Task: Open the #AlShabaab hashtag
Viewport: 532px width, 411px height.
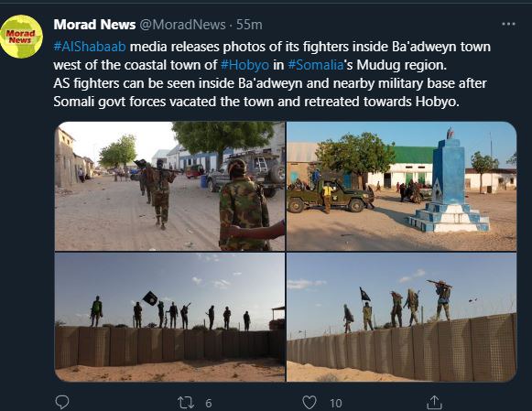Action: (x=90, y=47)
